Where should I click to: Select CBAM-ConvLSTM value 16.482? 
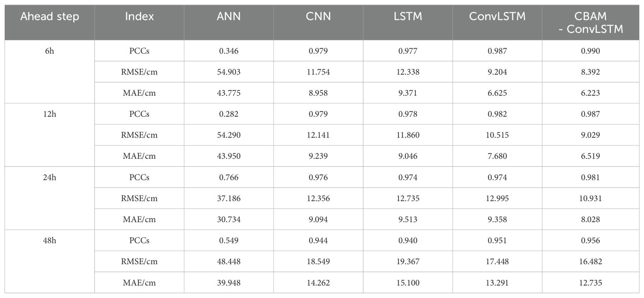tap(591, 261)
